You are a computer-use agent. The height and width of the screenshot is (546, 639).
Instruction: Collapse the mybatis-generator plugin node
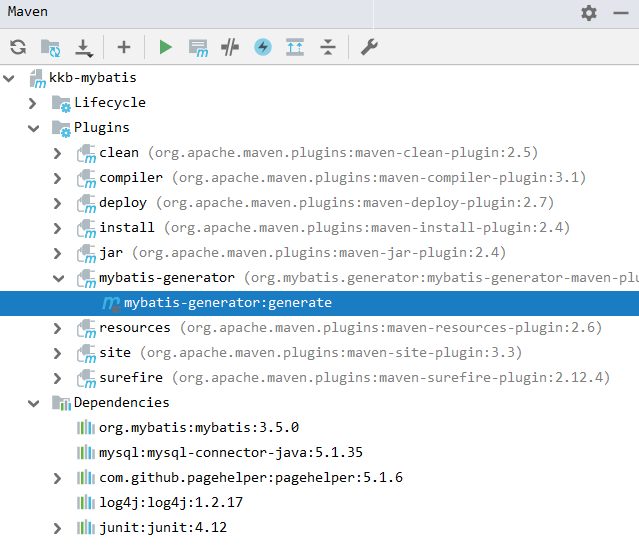click(x=58, y=278)
